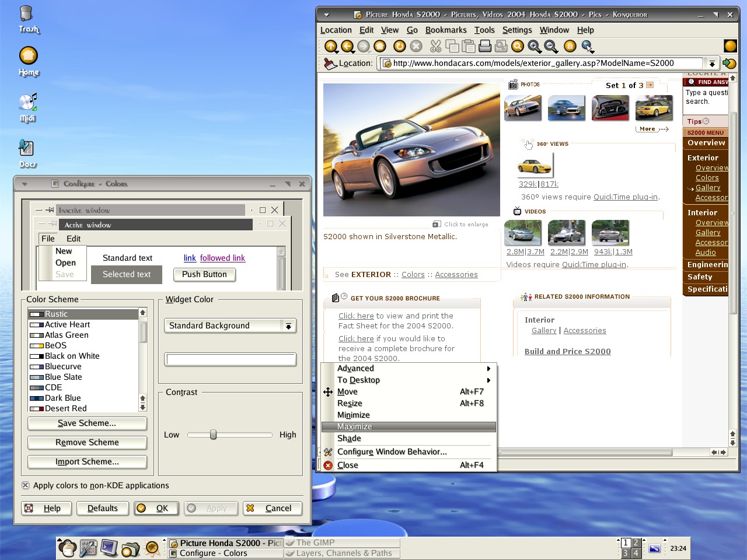Screen dimensions: 747x560
Task: Click OK in Configure Colors dialog
Action: (156, 508)
